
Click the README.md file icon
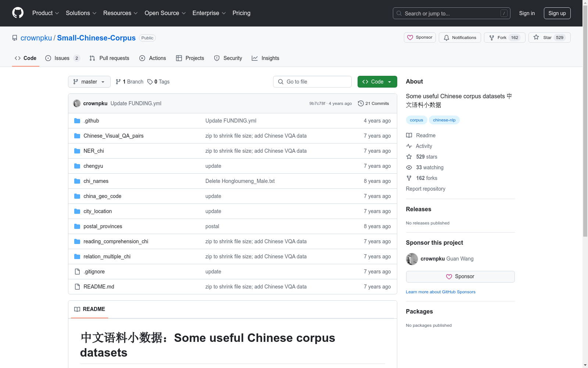(77, 287)
